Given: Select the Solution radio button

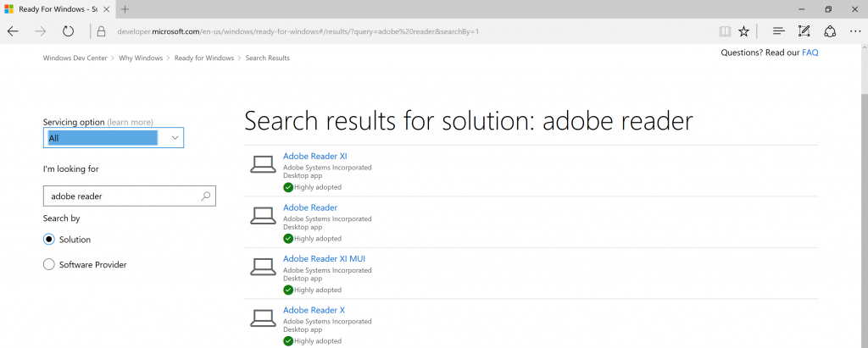Looking at the screenshot, I should [48, 240].
